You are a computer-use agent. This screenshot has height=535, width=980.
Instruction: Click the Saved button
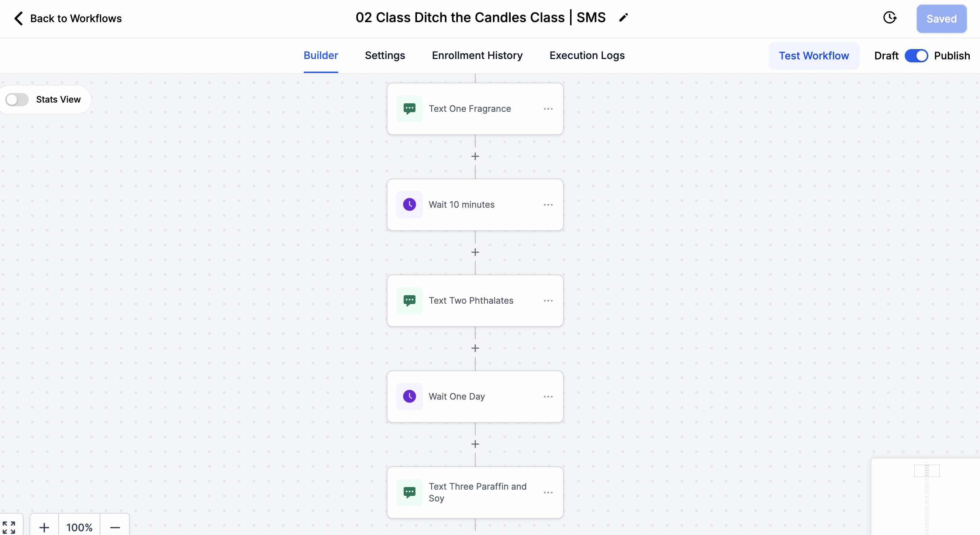(x=941, y=19)
